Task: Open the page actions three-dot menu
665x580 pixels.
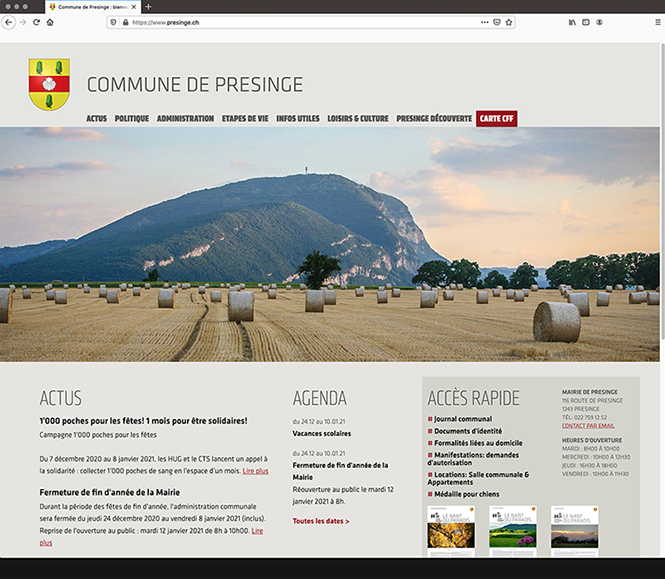Action: point(482,21)
